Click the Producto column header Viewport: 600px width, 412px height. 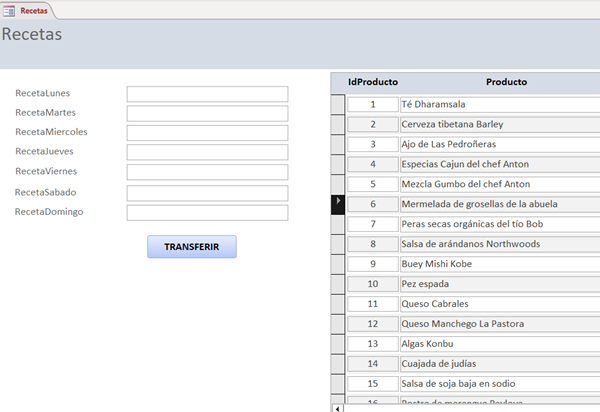coord(506,82)
